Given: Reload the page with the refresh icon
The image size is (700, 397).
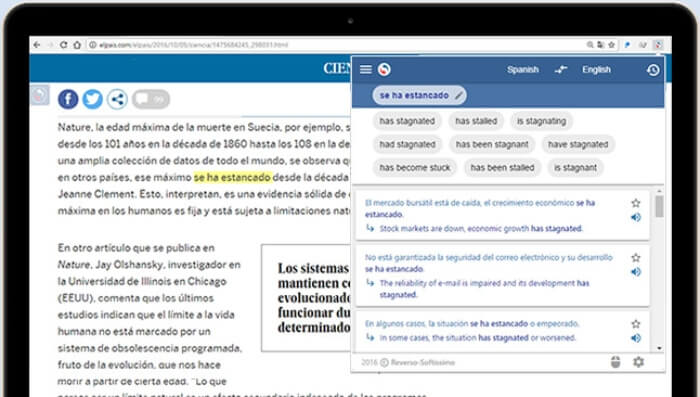Looking at the screenshot, I should click(64, 45).
